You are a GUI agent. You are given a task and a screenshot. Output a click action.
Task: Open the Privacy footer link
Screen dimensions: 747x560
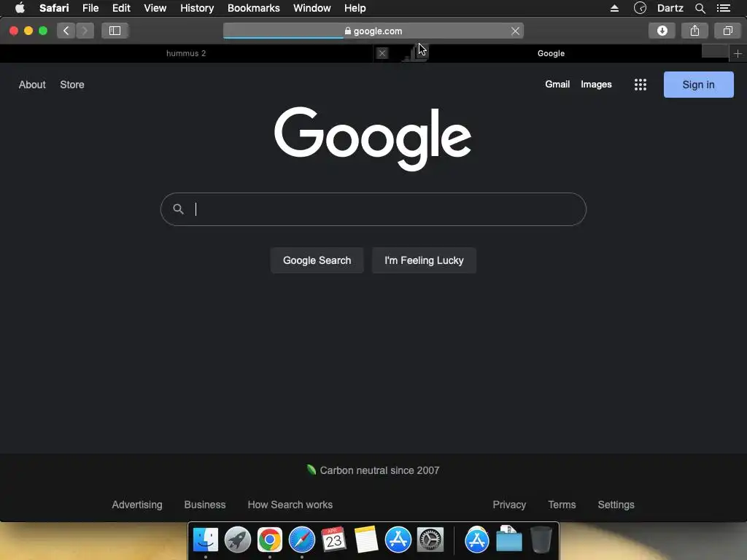pyautogui.click(x=509, y=505)
